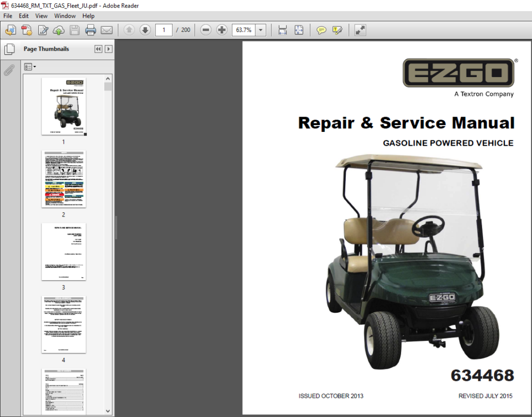Click the 634468 part number text
Viewport: 532px width, 417px height.
pyautogui.click(x=482, y=376)
